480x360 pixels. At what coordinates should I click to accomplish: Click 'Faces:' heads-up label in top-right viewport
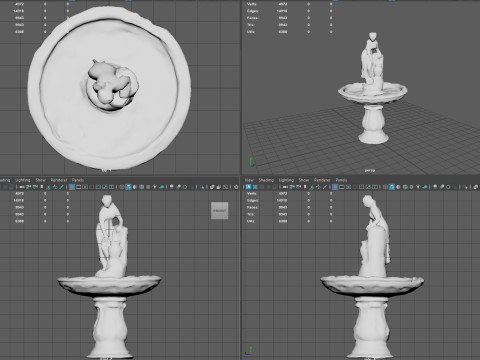[x=253, y=18]
